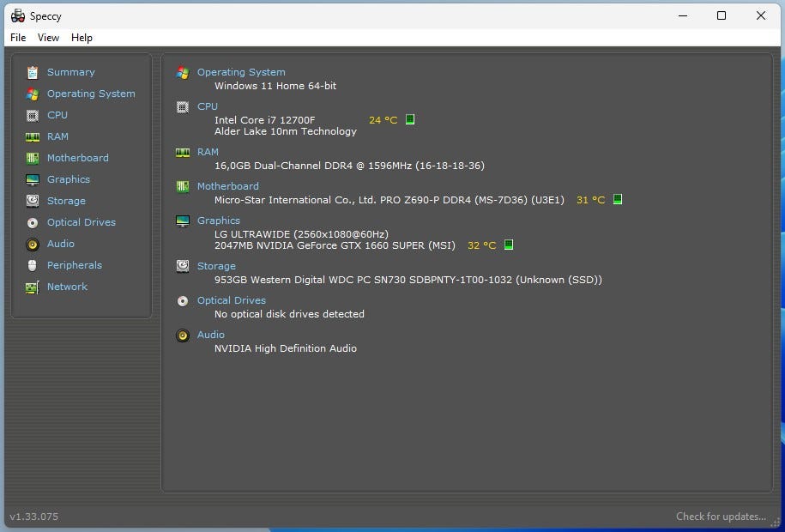The width and height of the screenshot is (785, 532).
Task: Open the File menu
Action: (18, 38)
